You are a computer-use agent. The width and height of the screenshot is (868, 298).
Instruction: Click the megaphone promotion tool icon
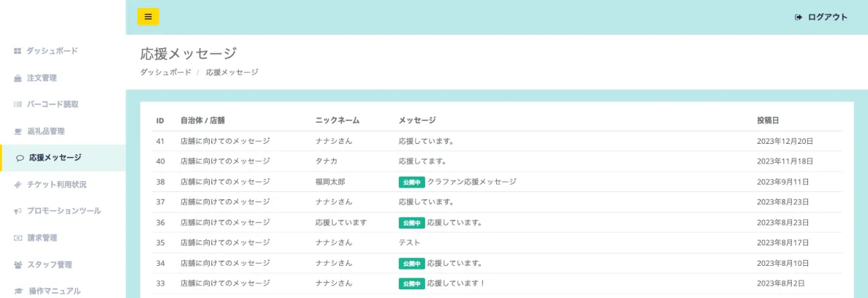pyautogui.click(x=18, y=211)
